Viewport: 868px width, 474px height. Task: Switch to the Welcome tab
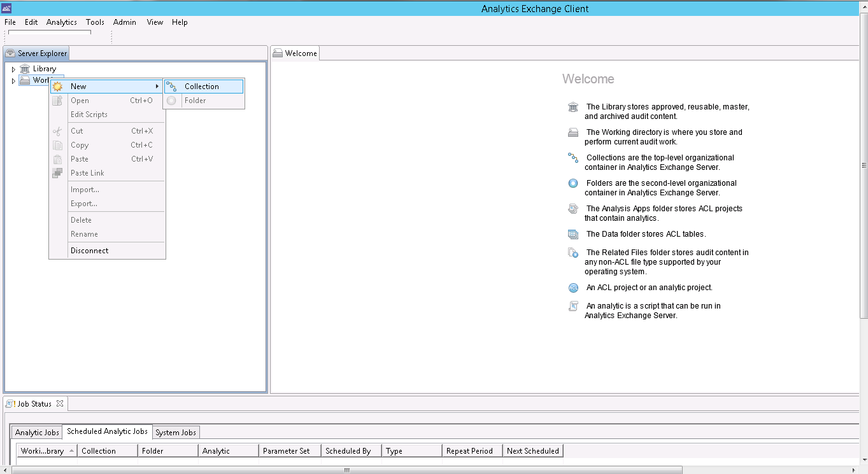coord(295,53)
